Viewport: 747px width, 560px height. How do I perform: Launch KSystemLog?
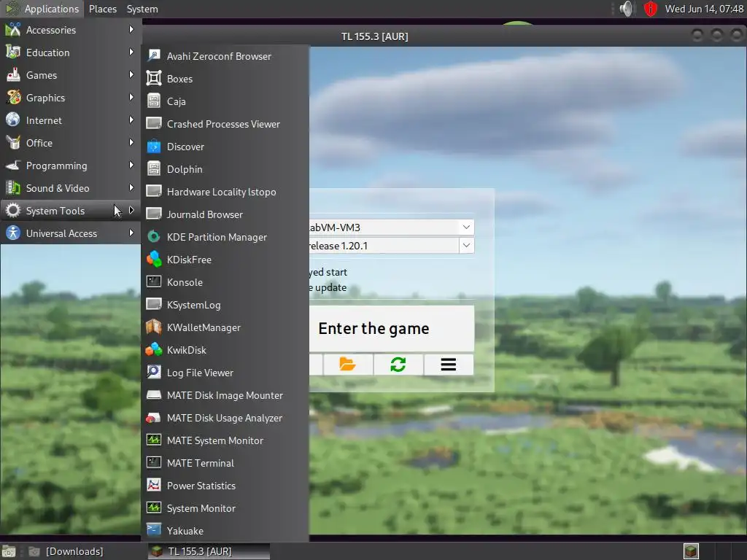(x=225, y=305)
